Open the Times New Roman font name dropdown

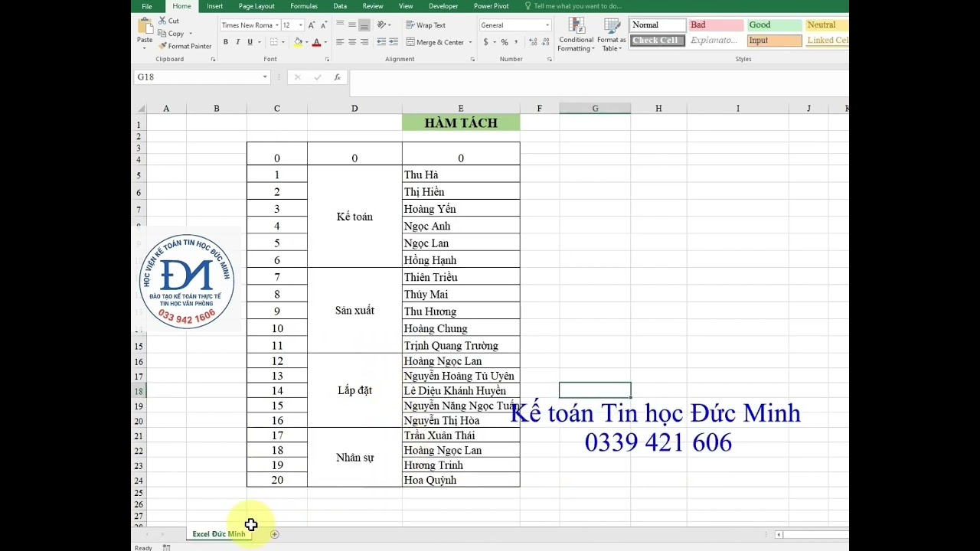tap(276, 25)
